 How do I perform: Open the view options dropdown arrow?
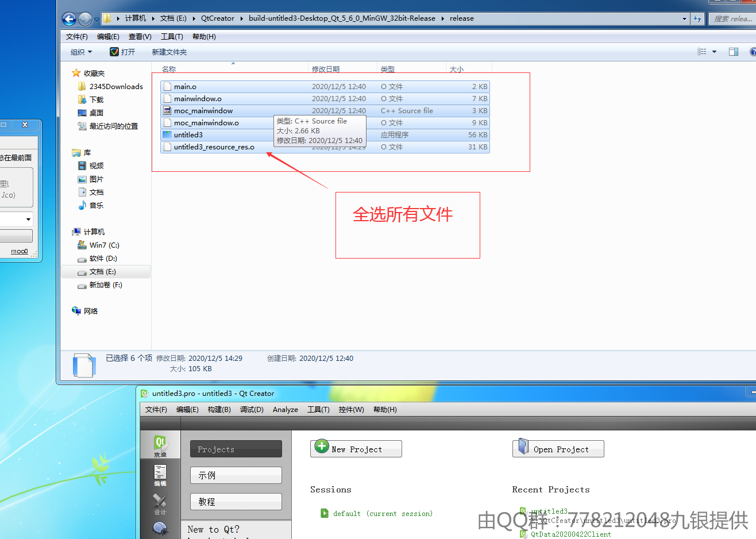pos(714,52)
